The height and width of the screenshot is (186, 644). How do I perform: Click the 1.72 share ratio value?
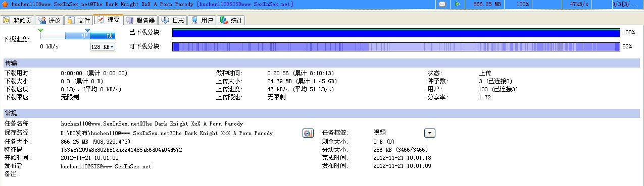coord(484,97)
